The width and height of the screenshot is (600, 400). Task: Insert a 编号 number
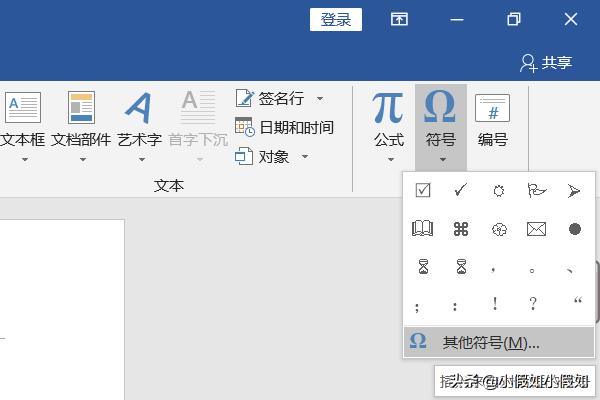pyautogui.click(x=492, y=119)
